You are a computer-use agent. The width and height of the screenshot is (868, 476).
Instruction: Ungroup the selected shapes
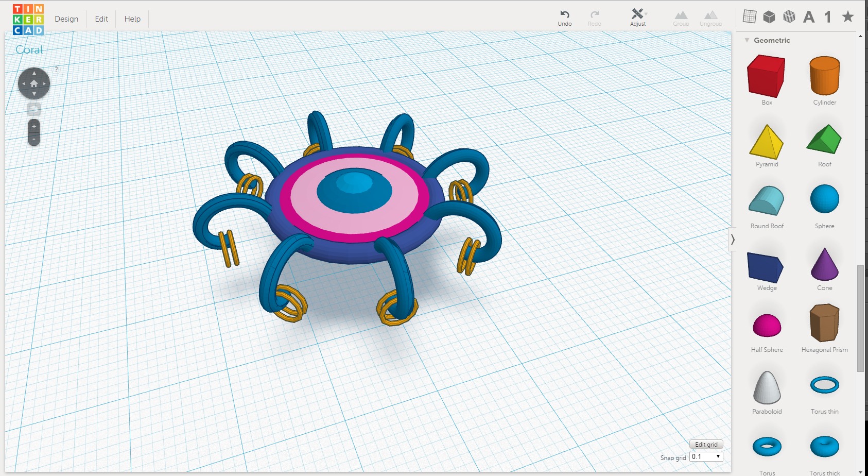pos(711,19)
